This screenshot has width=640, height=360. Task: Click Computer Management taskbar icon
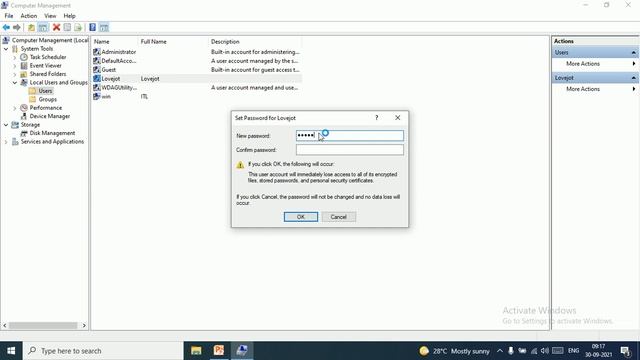point(242,351)
